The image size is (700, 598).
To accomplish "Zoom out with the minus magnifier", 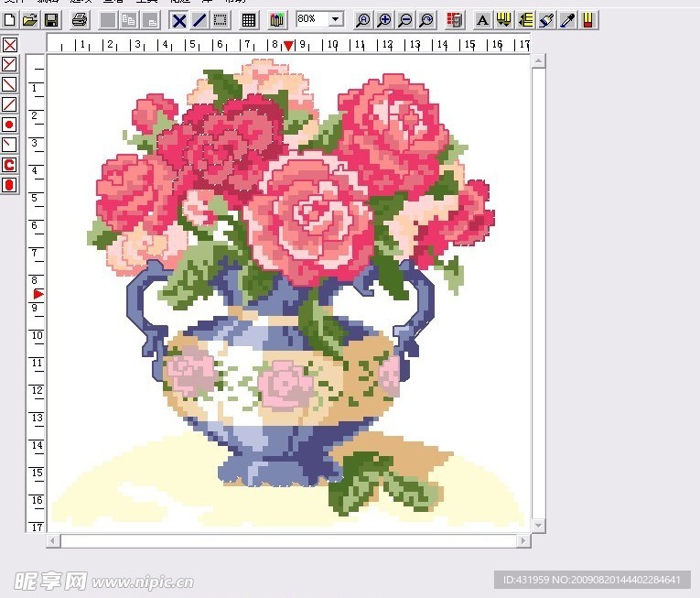I will [405, 20].
